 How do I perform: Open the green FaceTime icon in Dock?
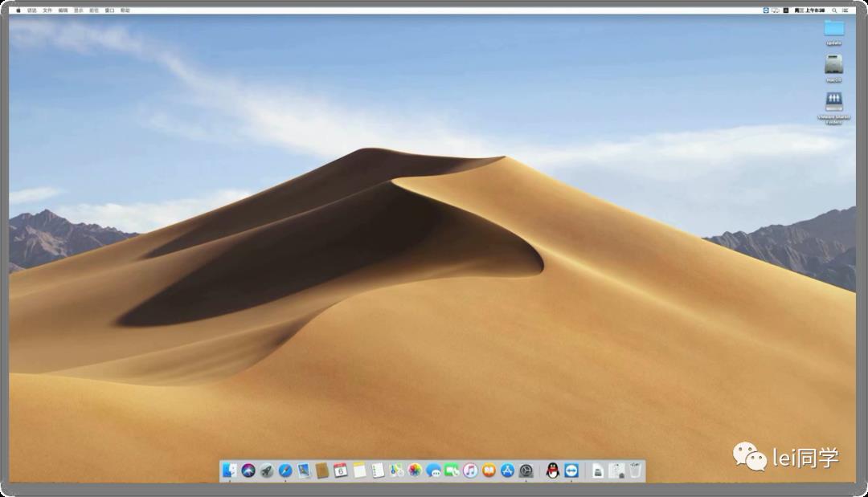[452, 471]
